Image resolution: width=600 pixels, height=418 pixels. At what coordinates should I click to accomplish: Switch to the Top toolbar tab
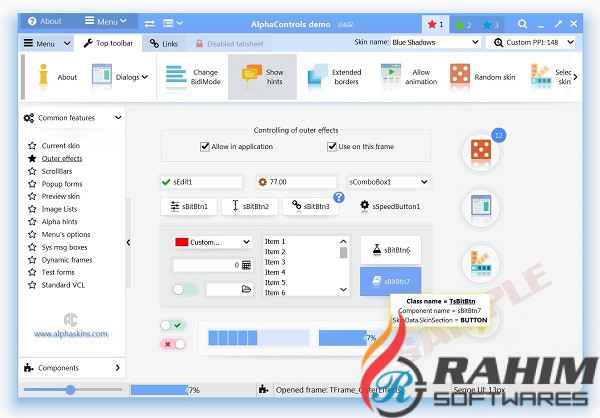(108, 43)
